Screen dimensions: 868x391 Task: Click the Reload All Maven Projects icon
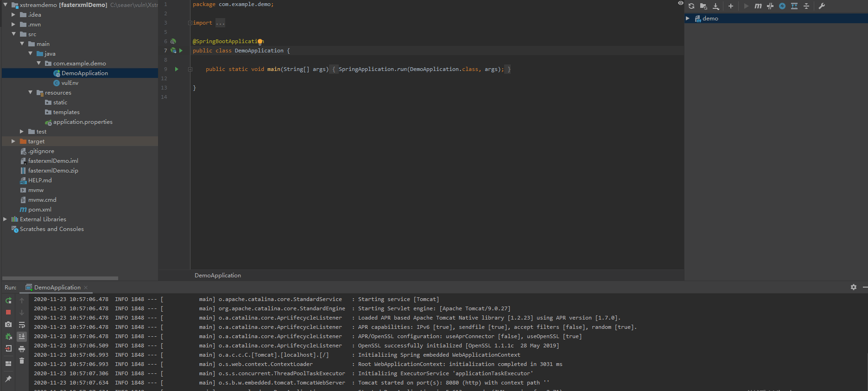click(691, 6)
